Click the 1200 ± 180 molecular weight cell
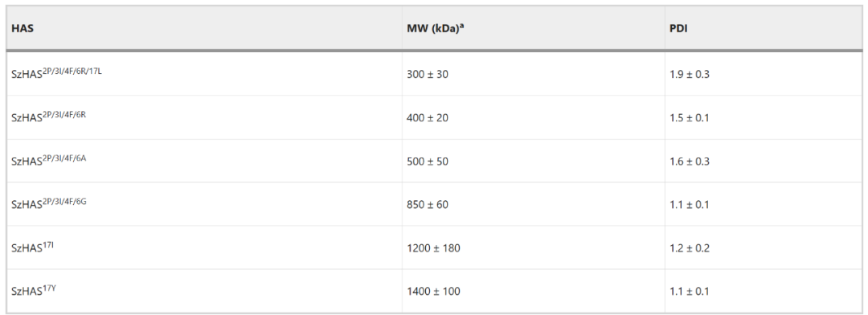 (433, 248)
